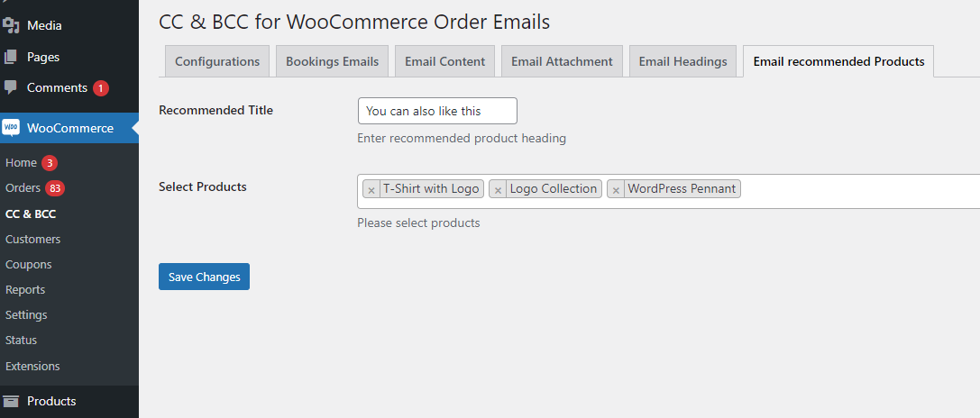Click the Recommended Title text field

[x=437, y=111]
